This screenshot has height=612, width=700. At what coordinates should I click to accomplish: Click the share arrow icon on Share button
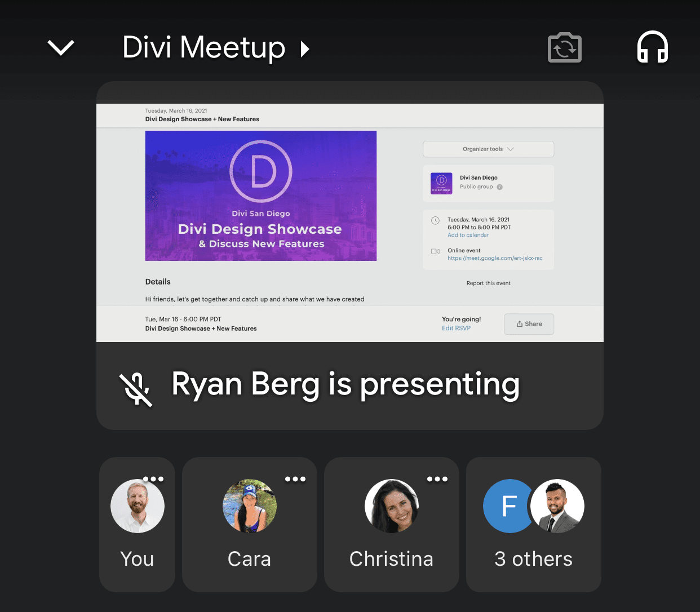pos(520,323)
